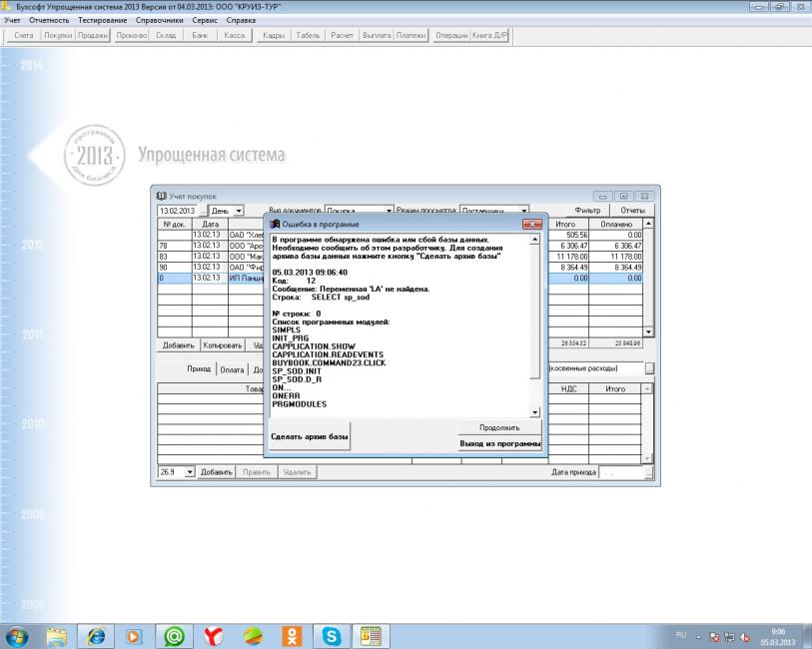Switch to the 'Приход' tab
This screenshot has height=649, width=812.
[200, 368]
